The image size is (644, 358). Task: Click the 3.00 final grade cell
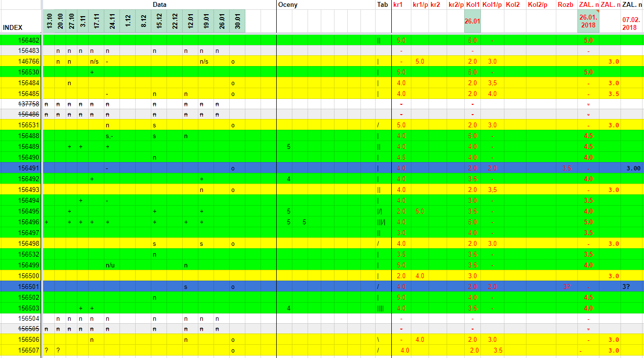[633, 168]
